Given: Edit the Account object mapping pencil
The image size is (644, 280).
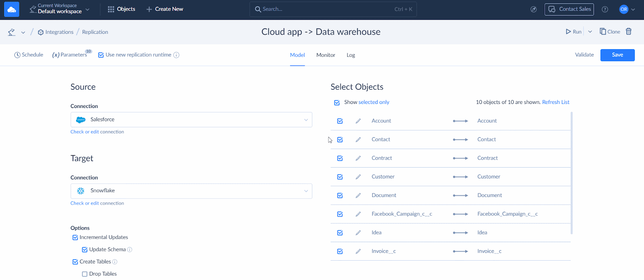Looking at the screenshot, I should tap(358, 121).
